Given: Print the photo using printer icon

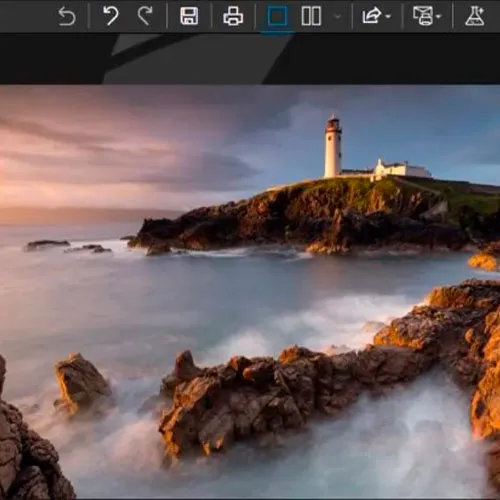Looking at the screenshot, I should (x=233, y=16).
